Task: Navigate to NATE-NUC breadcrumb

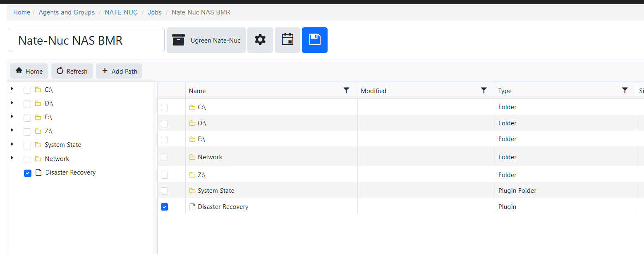Action: (x=121, y=12)
